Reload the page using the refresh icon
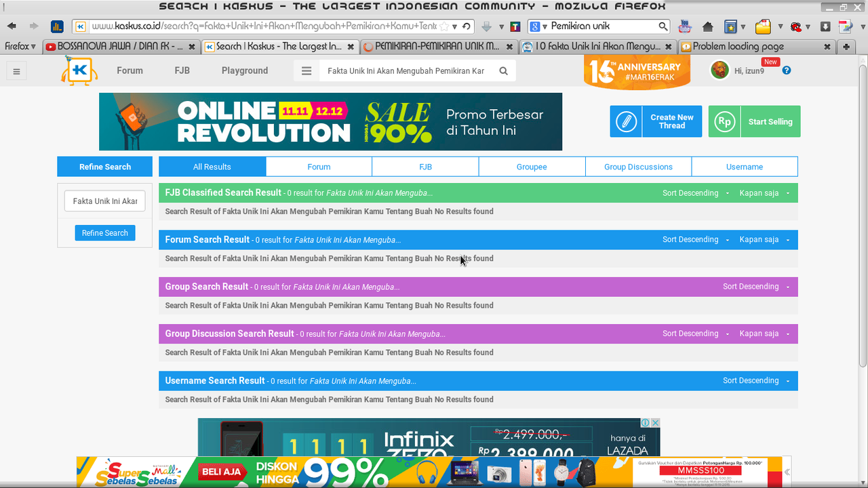The image size is (868, 488). point(467,26)
